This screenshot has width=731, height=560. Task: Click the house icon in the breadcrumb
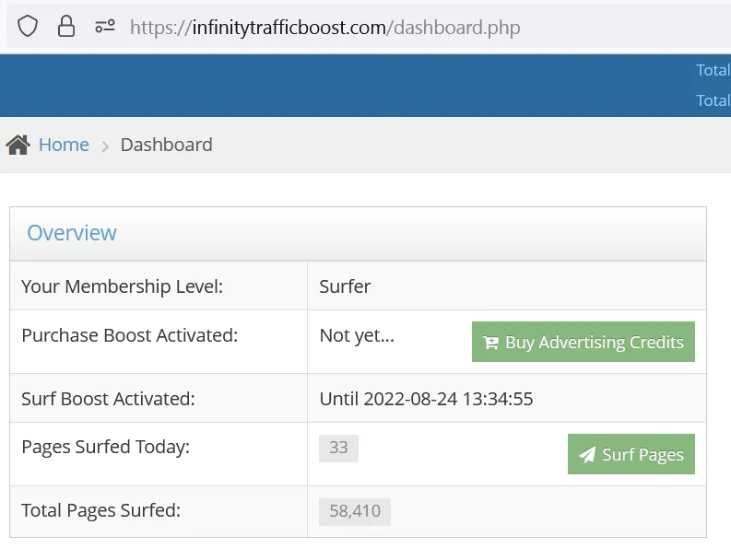(x=18, y=145)
